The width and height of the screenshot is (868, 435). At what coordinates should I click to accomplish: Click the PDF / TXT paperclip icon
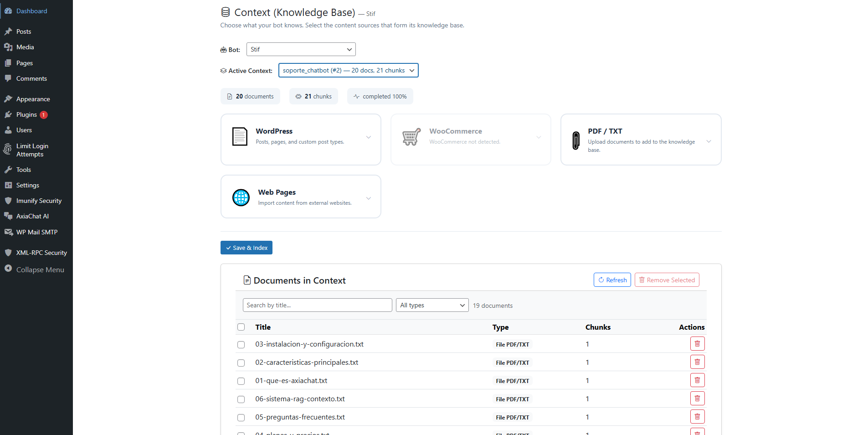click(x=576, y=140)
